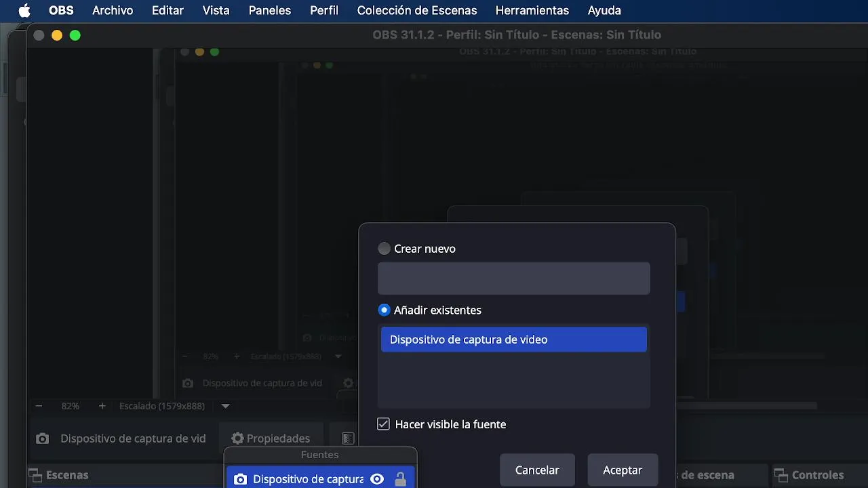
Task: Open the Vista menu
Action: tap(216, 11)
